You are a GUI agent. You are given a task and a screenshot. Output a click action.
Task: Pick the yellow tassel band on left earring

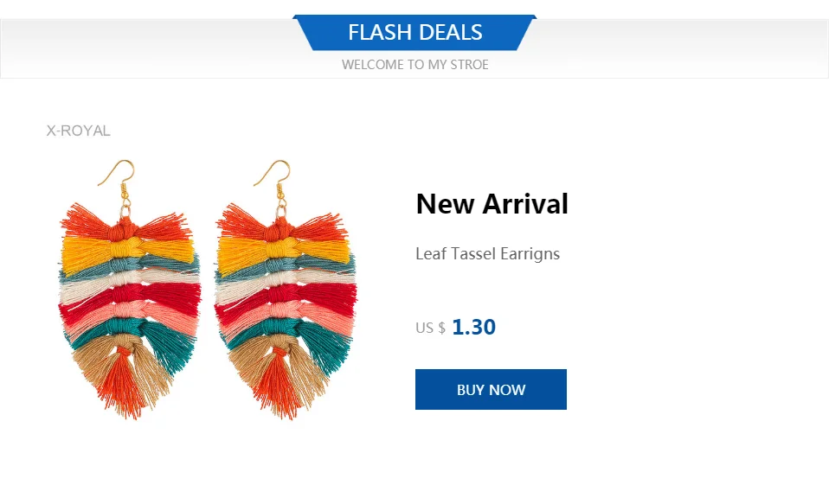click(127, 251)
